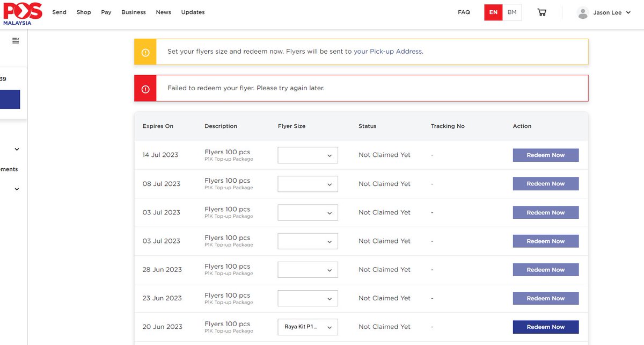Select the '20 Jun 2023' expiry date
The height and width of the screenshot is (345, 644).
[163, 327]
